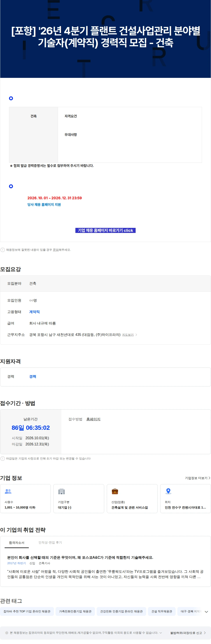Image resolution: width=211 pixels, height=644 pixels.
Task: Click 당사 채용 홈페이지 지원 text
Action: coord(44,205)
